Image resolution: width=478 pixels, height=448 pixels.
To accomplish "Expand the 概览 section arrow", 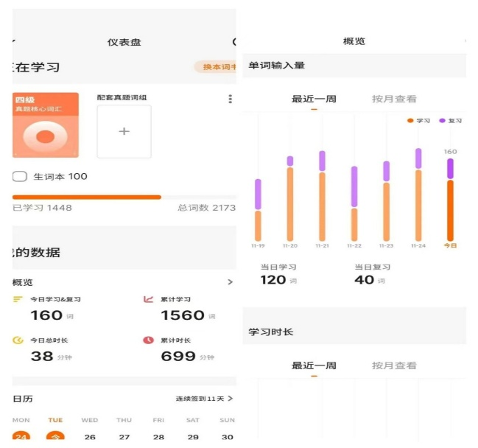I will [230, 282].
